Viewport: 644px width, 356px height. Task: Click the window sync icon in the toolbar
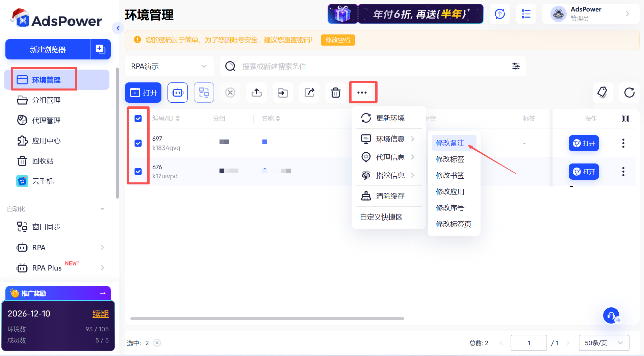coord(204,92)
